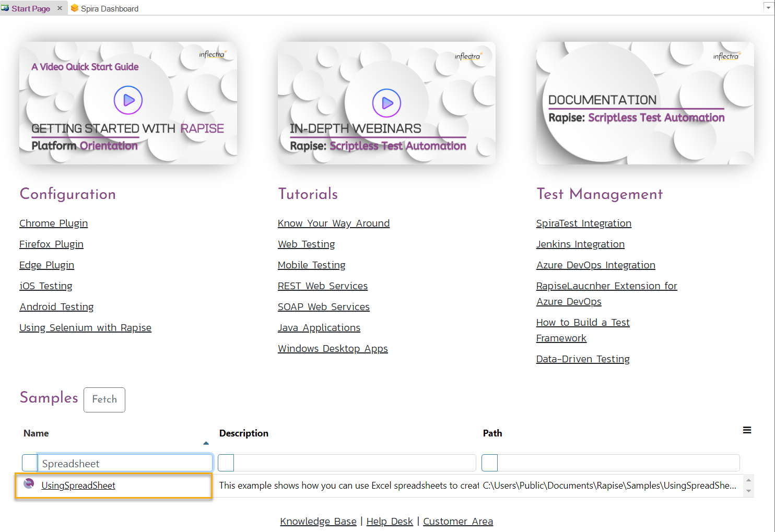Click the Name filter field containing Spreadsheet
775x532 pixels.
(x=125, y=463)
